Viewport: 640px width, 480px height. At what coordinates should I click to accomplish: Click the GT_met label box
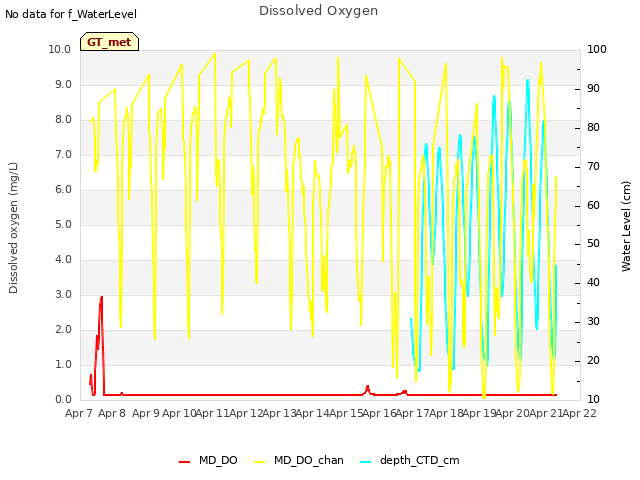[109, 42]
